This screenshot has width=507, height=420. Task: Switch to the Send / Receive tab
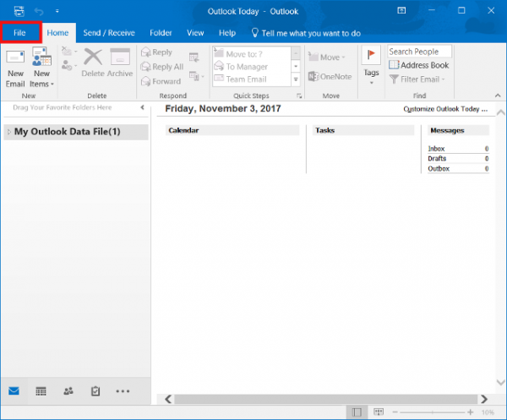[x=109, y=33]
